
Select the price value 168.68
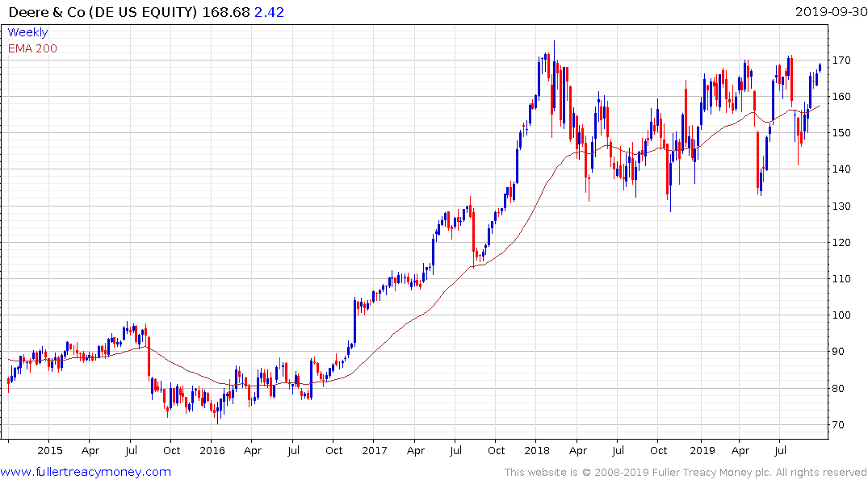[x=226, y=12]
